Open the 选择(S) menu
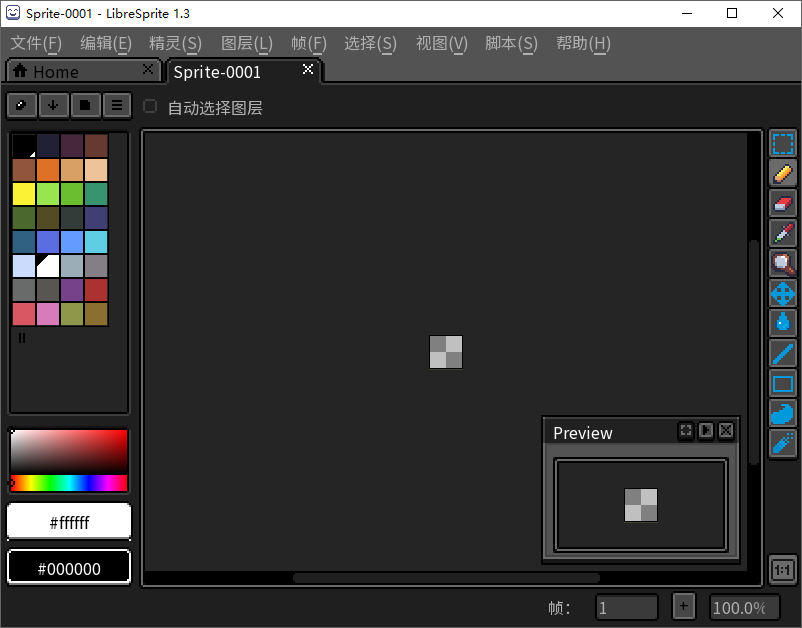 [x=370, y=43]
